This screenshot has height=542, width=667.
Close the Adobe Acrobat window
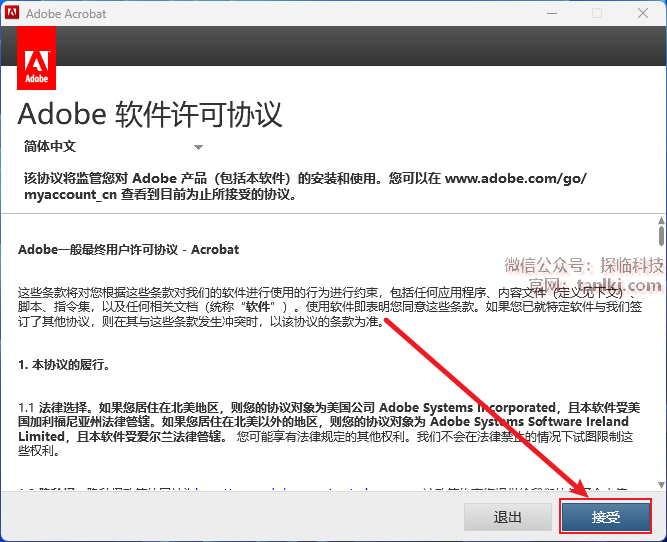[643, 13]
